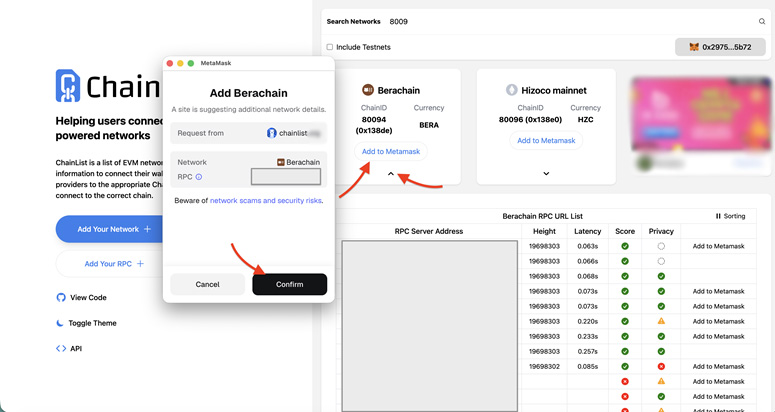Click the API code brackets icon
This screenshot has width=775, height=412.
click(x=61, y=349)
